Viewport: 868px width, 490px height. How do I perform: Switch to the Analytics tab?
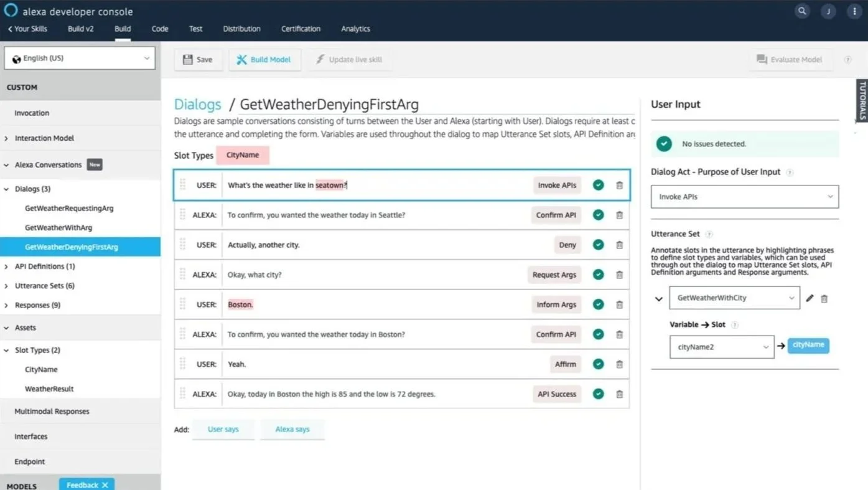coord(355,29)
